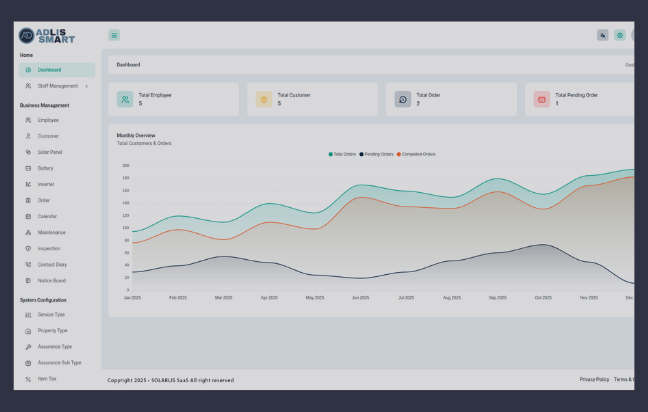This screenshot has width=648, height=412.
Task: Click the red Total Pending Order icon
Action: pos(541,99)
